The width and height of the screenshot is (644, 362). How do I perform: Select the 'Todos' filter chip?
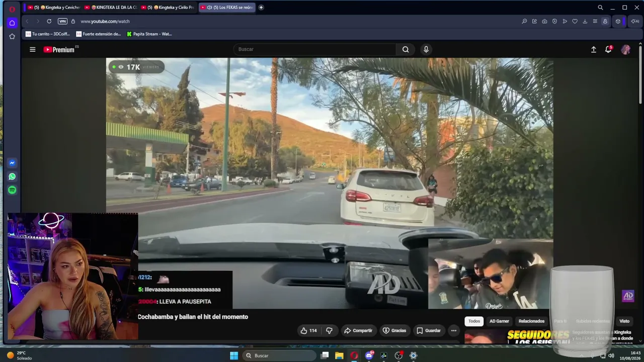pyautogui.click(x=474, y=321)
